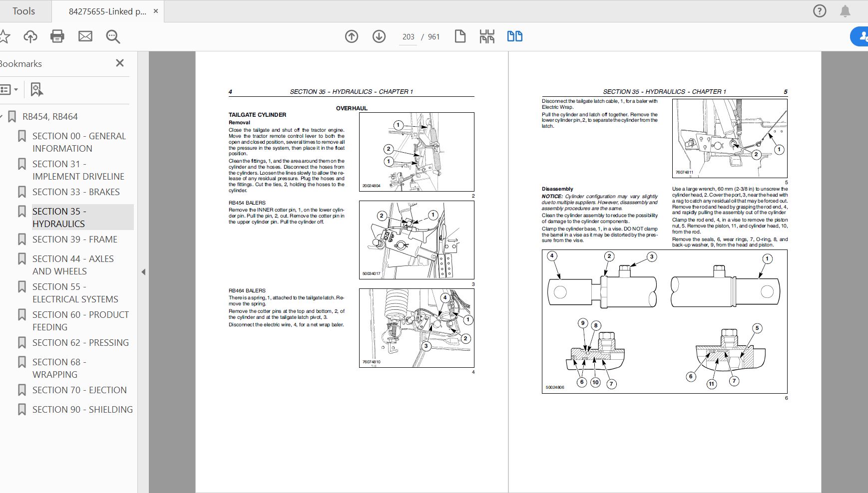The image size is (868, 493).
Task: Open the notifications bell
Action: pyautogui.click(x=845, y=11)
